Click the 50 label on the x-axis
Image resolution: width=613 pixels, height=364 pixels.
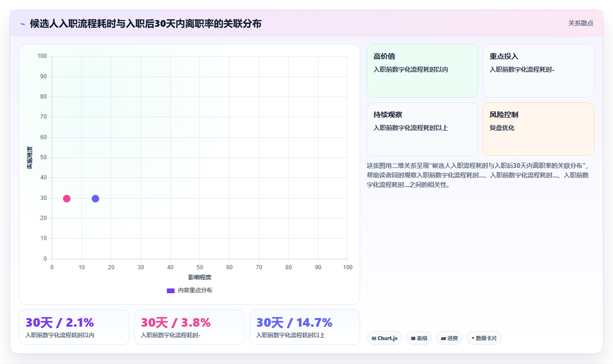(x=200, y=267)
